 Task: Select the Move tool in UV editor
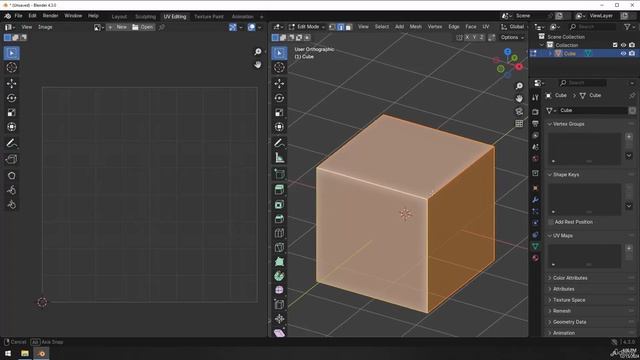pyautogui.click(x=11, y=83)
